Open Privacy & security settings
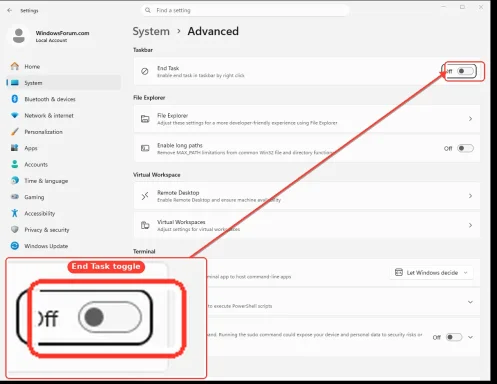Image resolution: width=497 pixels, height=384 pixels. coord(63,229)
